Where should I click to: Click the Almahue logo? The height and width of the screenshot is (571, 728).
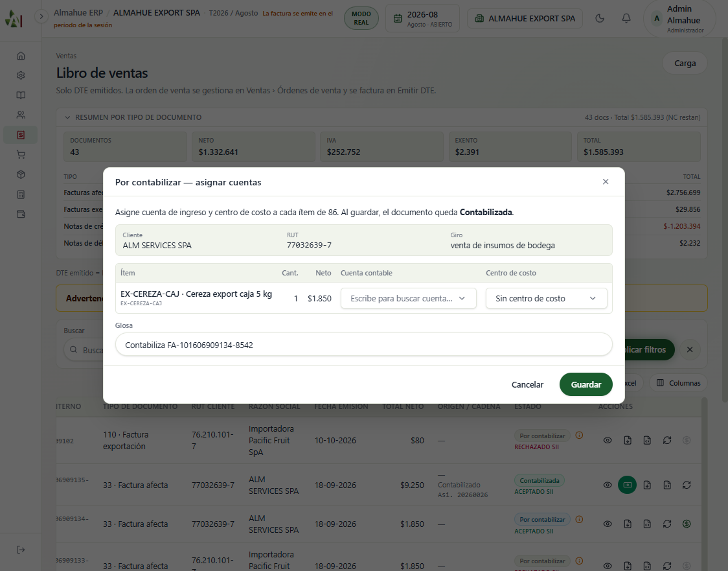(x=14, y=19)
